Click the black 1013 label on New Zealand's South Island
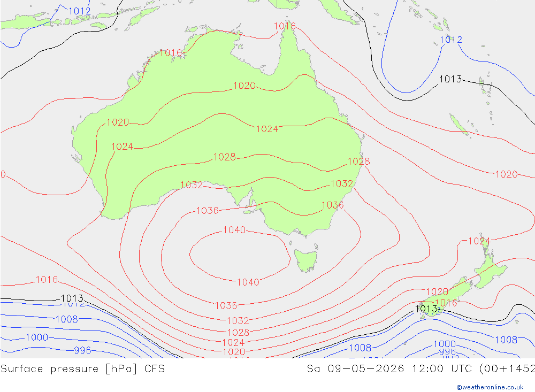This screenshot has height=392, width=535. [x=426, y=309]
